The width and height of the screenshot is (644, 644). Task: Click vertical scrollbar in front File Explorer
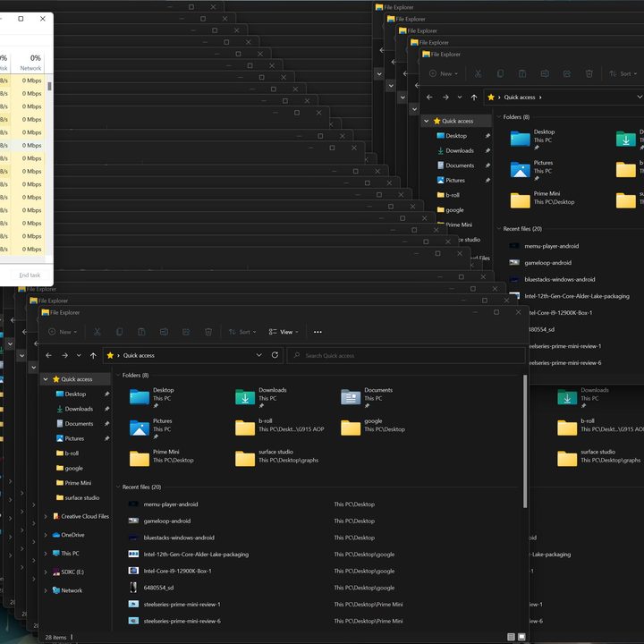pyautogui.click(x=525, y=442)
